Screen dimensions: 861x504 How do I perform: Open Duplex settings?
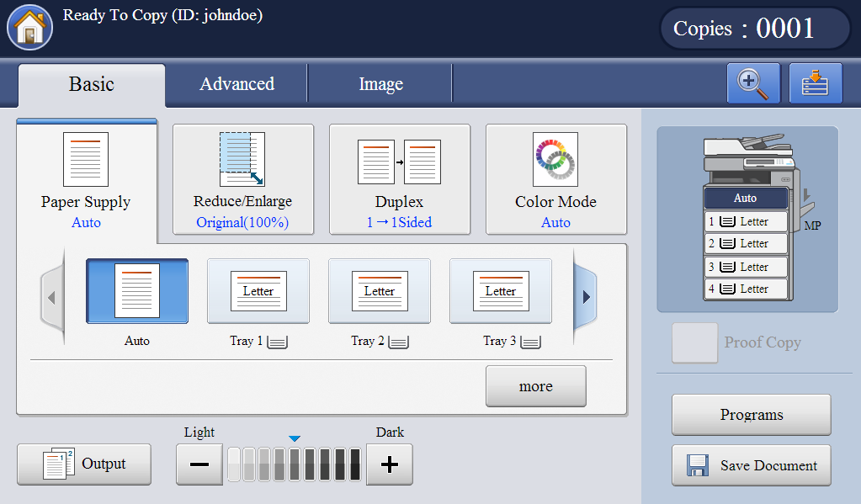click(399, 179)
